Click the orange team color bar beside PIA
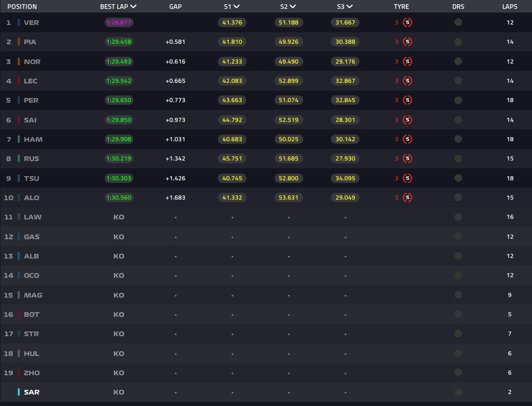Image resolution: width=532 pixels, height=406 pixels. point(19,42)
